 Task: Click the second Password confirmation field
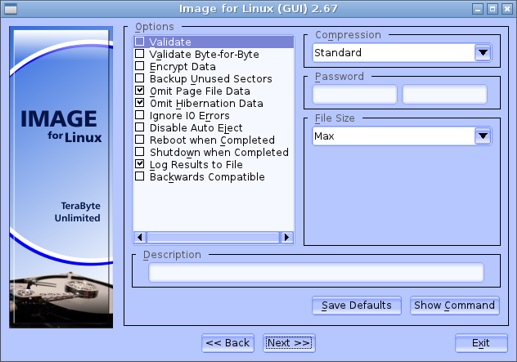[445, 94]
